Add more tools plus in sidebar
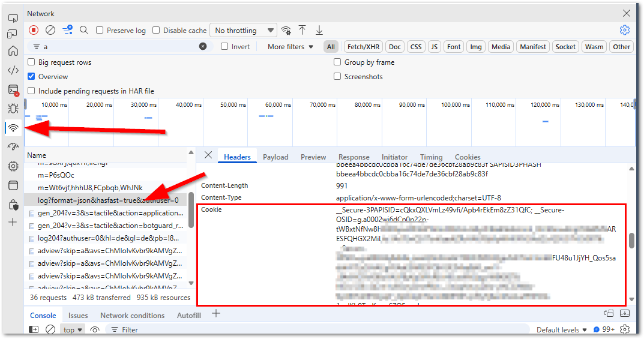 coord(13,223)
